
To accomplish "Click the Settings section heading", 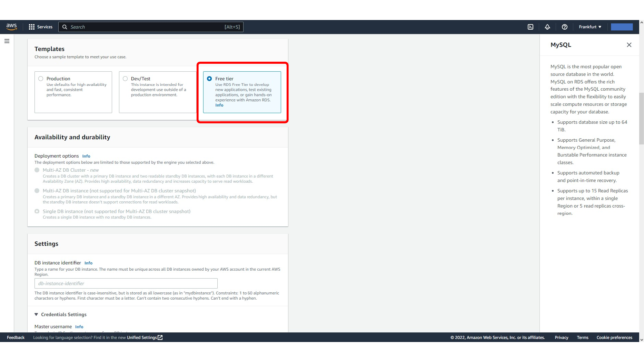I will click(x=46, y=244).
